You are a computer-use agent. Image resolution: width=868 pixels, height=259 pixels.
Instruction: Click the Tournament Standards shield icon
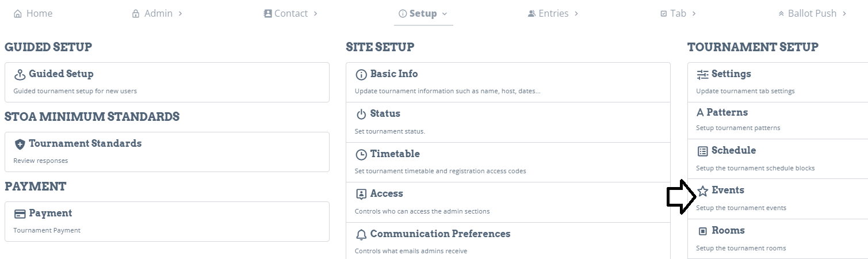20,144
